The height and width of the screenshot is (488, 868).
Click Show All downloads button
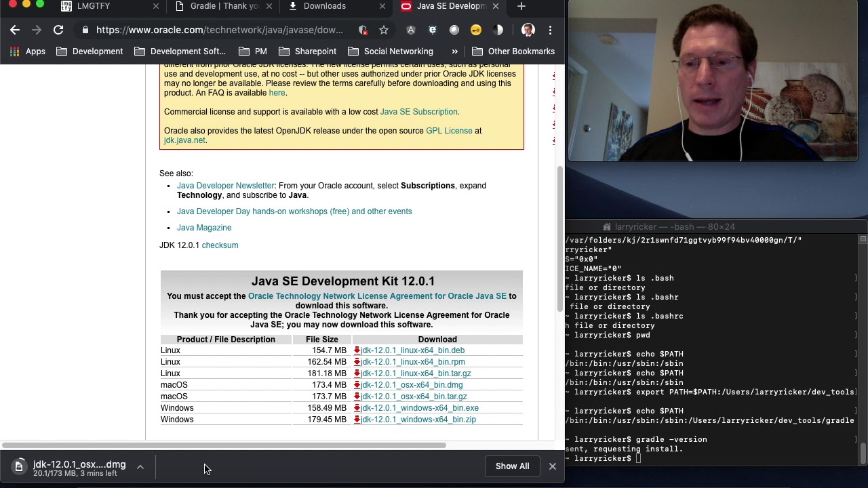tap(512, 466)
